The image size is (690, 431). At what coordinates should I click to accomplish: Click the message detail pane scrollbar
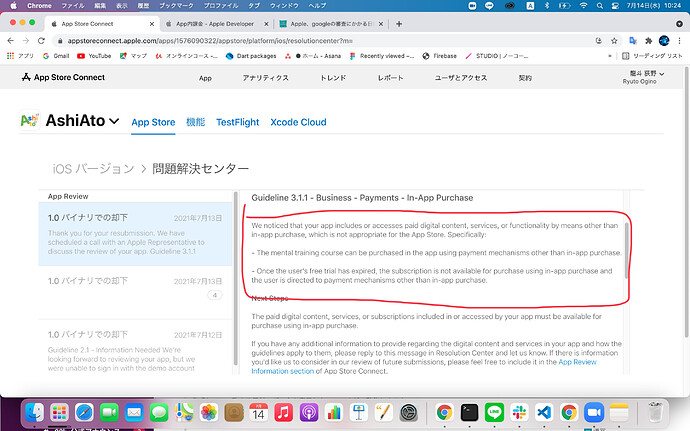[x=627, y=250]
